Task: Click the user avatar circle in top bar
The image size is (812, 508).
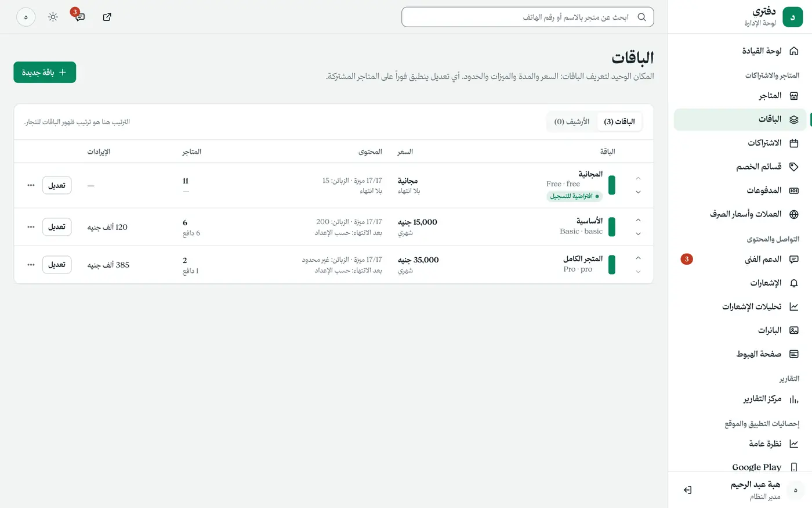Action: pyautogui.click(x=26, y=17)
